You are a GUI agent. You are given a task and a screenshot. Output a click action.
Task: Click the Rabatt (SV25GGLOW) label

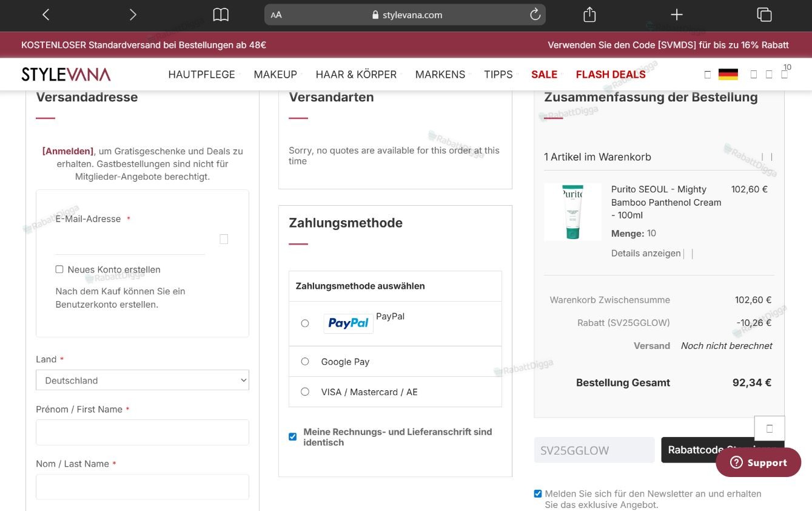click(623, 323)
